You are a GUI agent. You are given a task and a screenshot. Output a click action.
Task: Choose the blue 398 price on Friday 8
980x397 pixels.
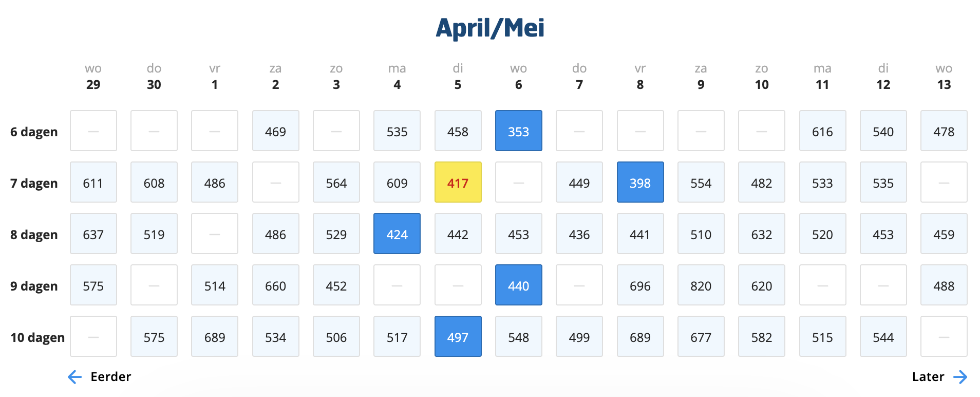[640, 183]
